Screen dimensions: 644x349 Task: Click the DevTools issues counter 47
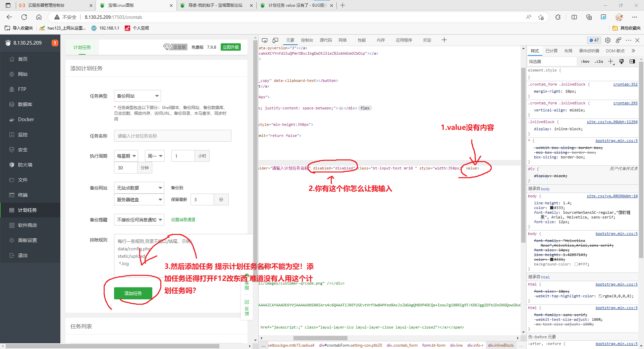(x=594, y=40)
